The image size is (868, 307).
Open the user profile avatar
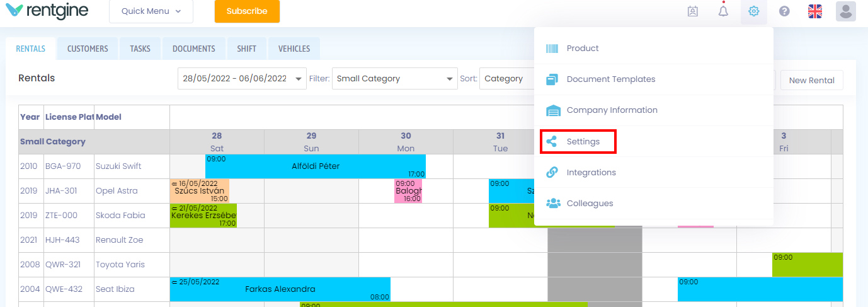pyautogui.click(x=846, y=11)
